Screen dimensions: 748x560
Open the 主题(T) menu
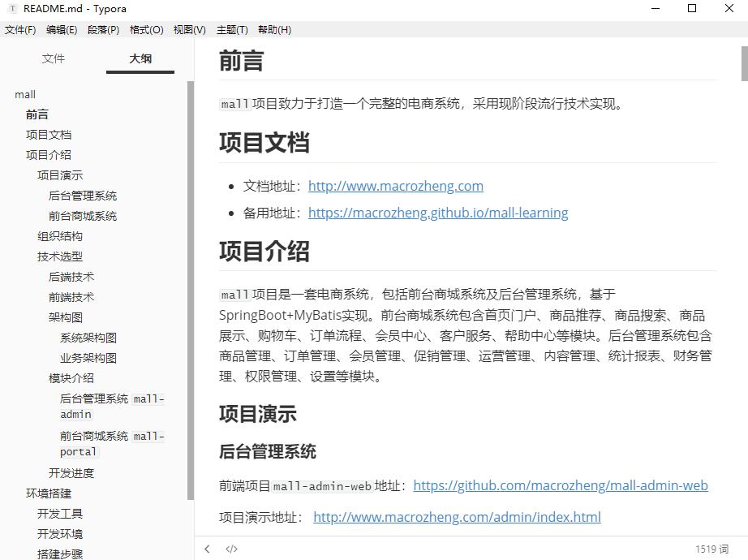click(232, 30)
